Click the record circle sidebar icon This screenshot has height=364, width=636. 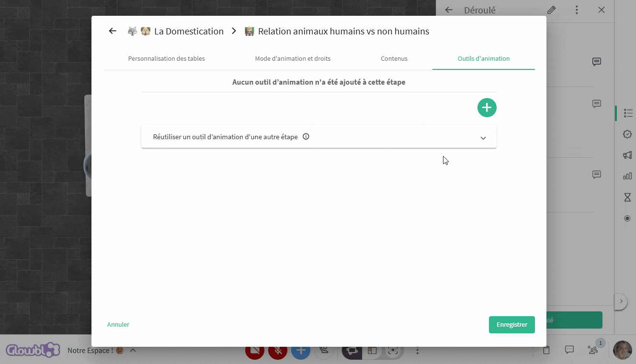click(627, 218)
